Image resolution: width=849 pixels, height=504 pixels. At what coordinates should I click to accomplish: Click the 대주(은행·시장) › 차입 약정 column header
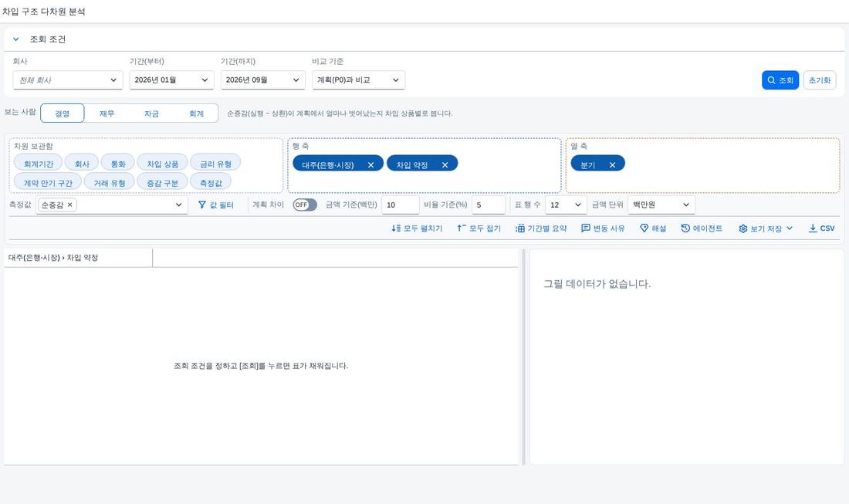pos(78,258)
